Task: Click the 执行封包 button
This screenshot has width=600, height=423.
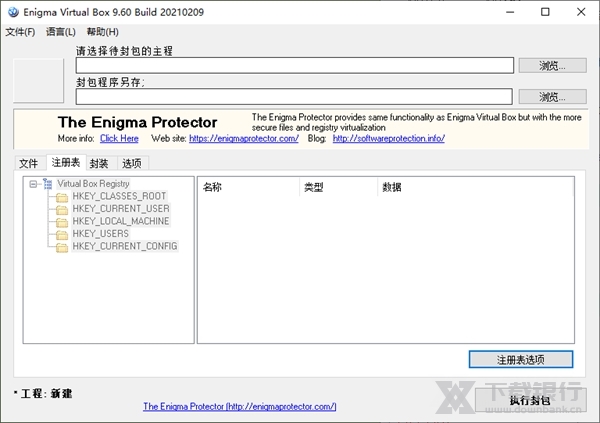Action: click(531, 400)
